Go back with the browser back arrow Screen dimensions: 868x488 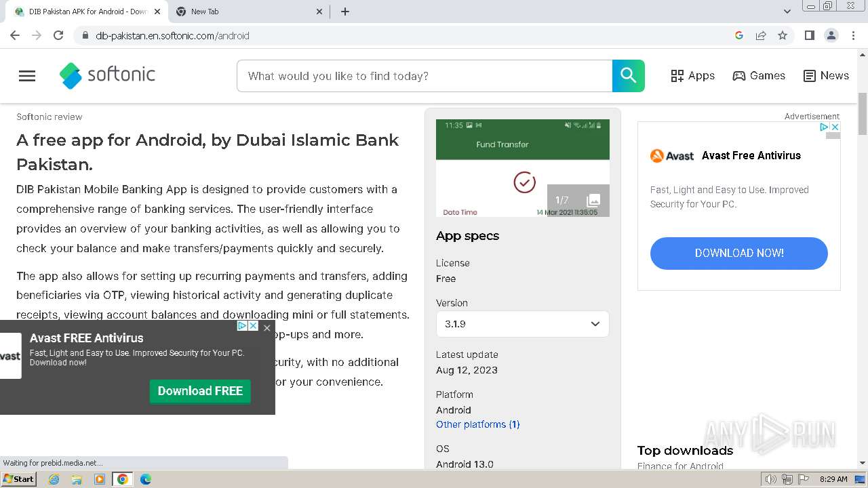(x=15, y=35)
